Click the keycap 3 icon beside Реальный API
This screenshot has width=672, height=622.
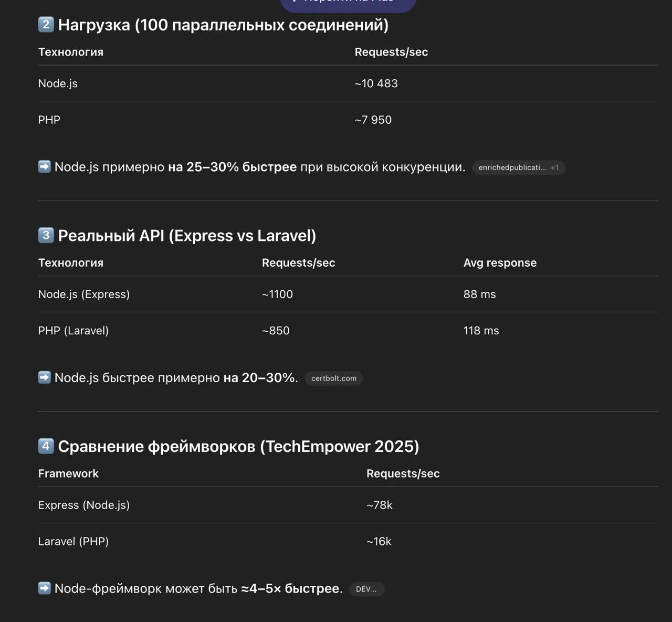pos(46,235)
